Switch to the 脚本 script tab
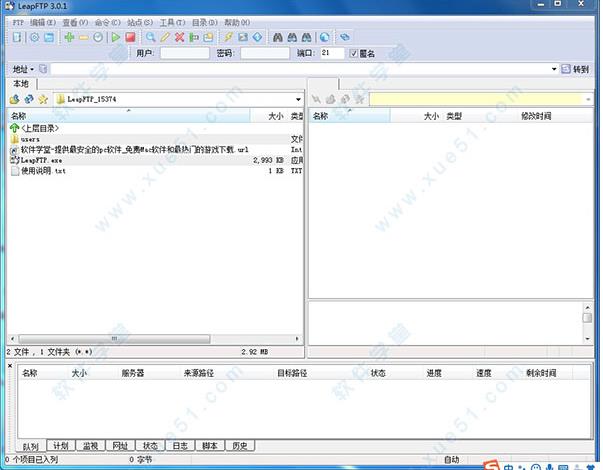This screenshot has width=603, height=470. coord(210,445)
